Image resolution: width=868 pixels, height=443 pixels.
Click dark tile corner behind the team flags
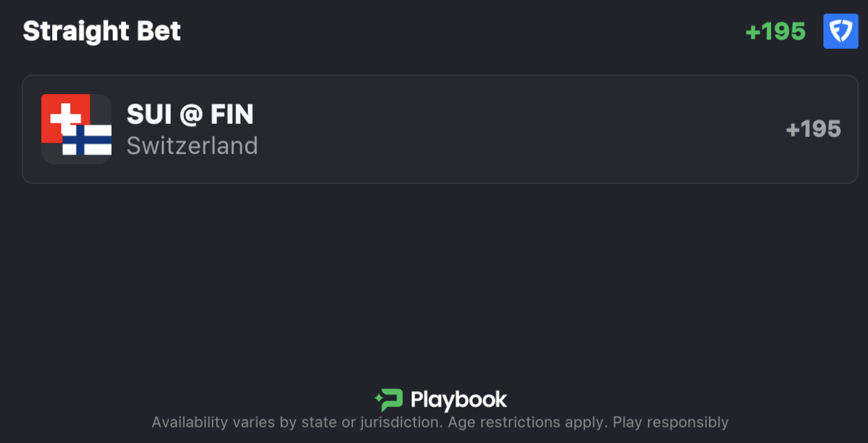[49, 157]
